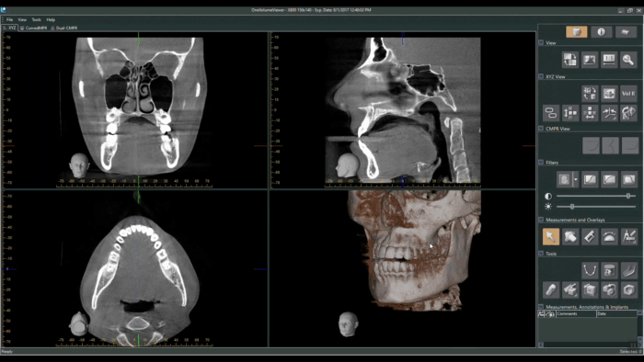Click the coronal view head orientation thumbnail
This screenshot has width=644, height=362.
[79, 165]
